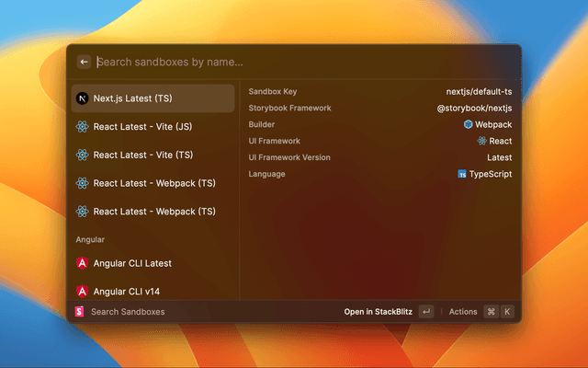Viewport: 588px width, 368px height.
Task: Click the Storybook icon in bottom bar
Action: (79, 312)
